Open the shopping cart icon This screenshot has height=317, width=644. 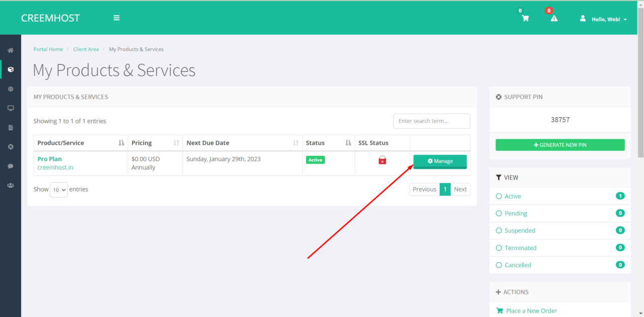(x=525, y=19)
